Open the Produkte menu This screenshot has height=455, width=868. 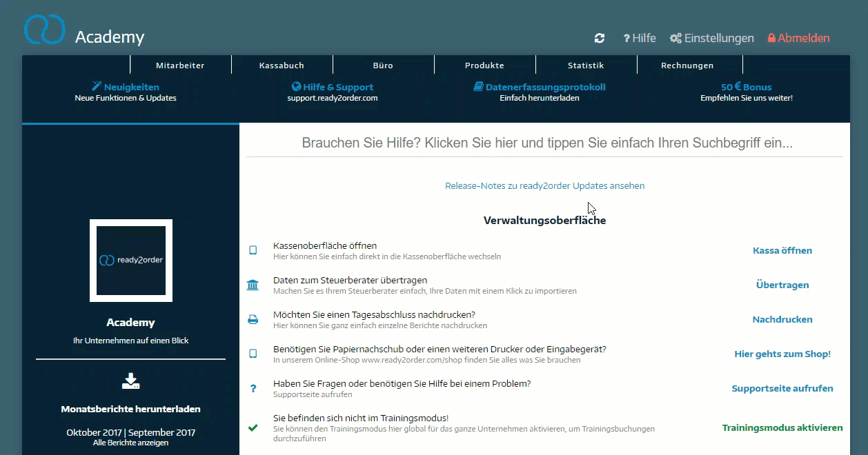pos(484,65)
